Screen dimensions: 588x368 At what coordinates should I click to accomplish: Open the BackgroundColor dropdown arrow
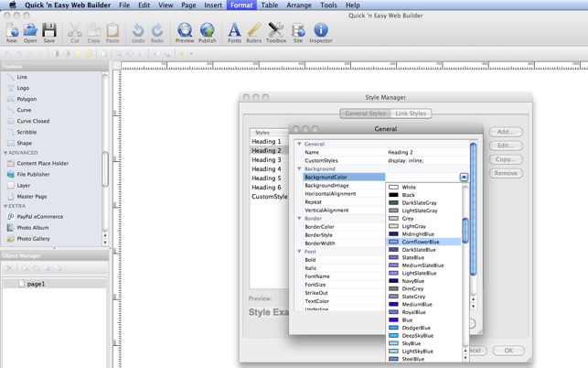click(x=464, y=178)
